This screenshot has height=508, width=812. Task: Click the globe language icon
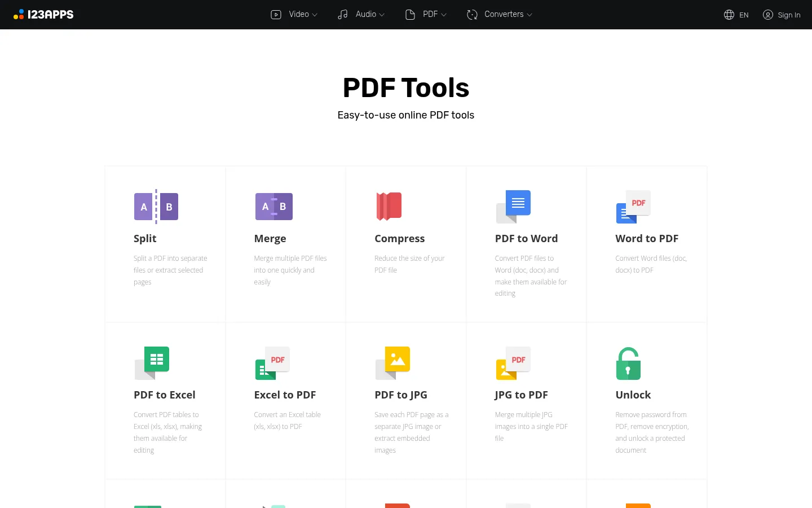(x=729, y=15)
